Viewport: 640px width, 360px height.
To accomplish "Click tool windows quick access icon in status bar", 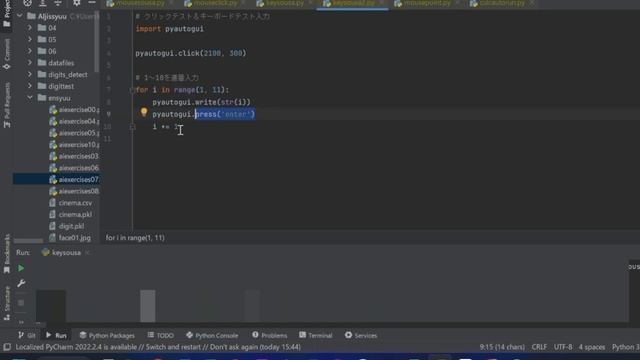I will 7,347.
